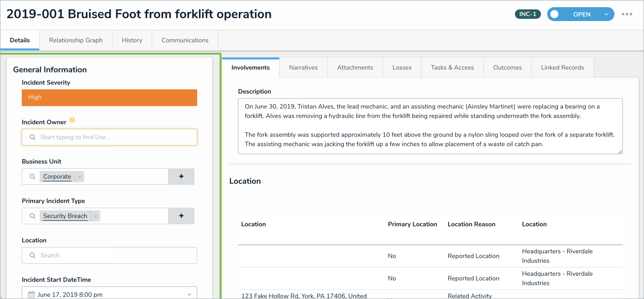Click the High incident severity bar
The image size is (644, 299).
pyautogui.click(x=109, y=98)
